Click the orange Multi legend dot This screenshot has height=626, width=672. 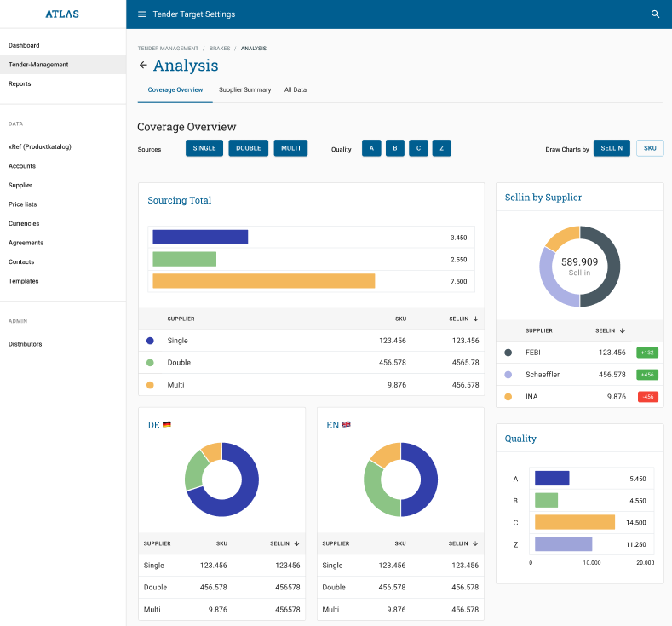pyautogui.click(x=150, y=385)
